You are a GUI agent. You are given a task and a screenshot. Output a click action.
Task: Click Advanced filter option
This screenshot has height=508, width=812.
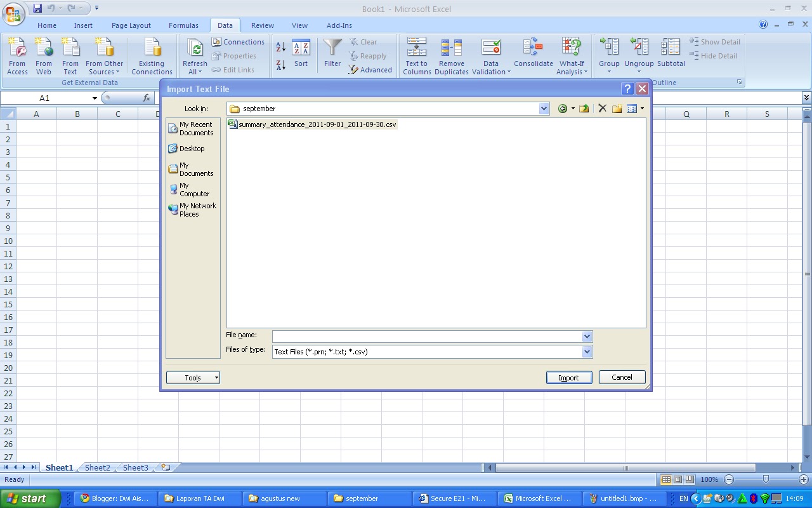pos(370,70)
